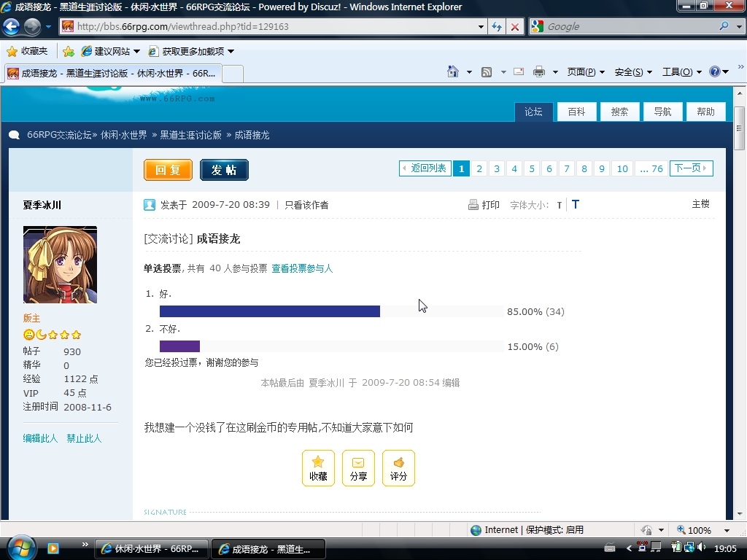This screenshot has height=560, width=747.
Task: Select the 搜索 navigation tab
Action: point(619,112)
